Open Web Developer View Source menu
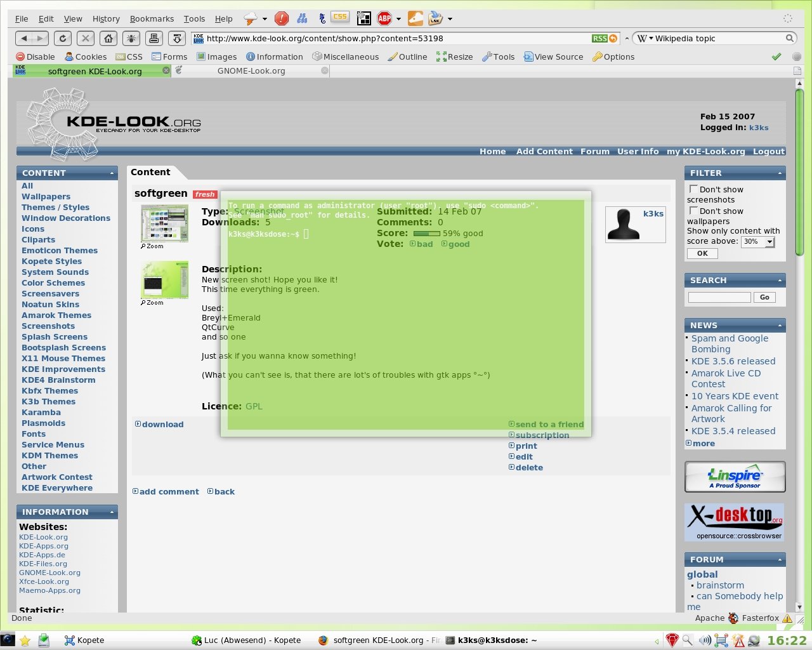The image size is (812, 650). coord(553,56)
